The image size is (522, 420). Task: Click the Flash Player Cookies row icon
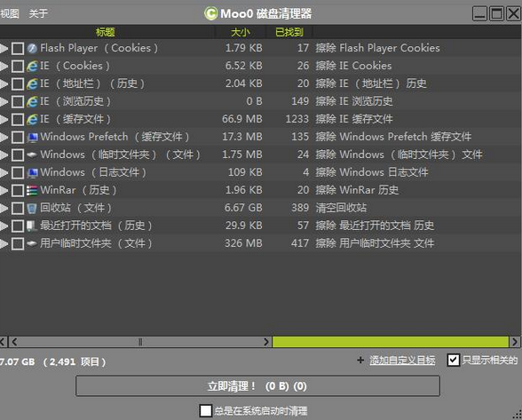point(32,48)
